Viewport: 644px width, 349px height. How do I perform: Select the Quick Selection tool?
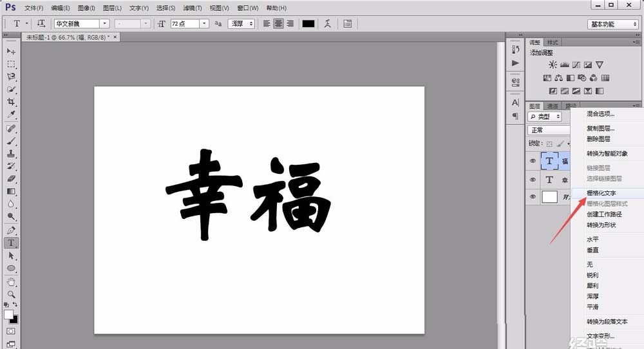point(11,90)
